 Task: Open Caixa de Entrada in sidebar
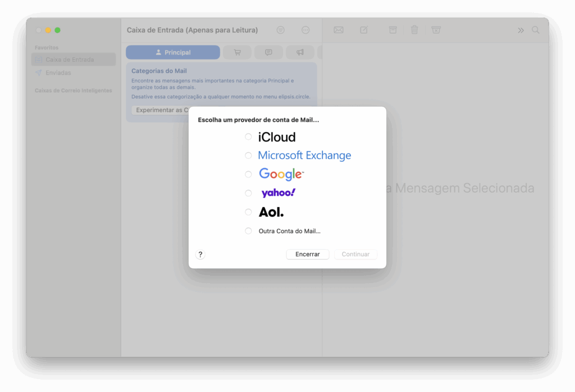point(70,60)
